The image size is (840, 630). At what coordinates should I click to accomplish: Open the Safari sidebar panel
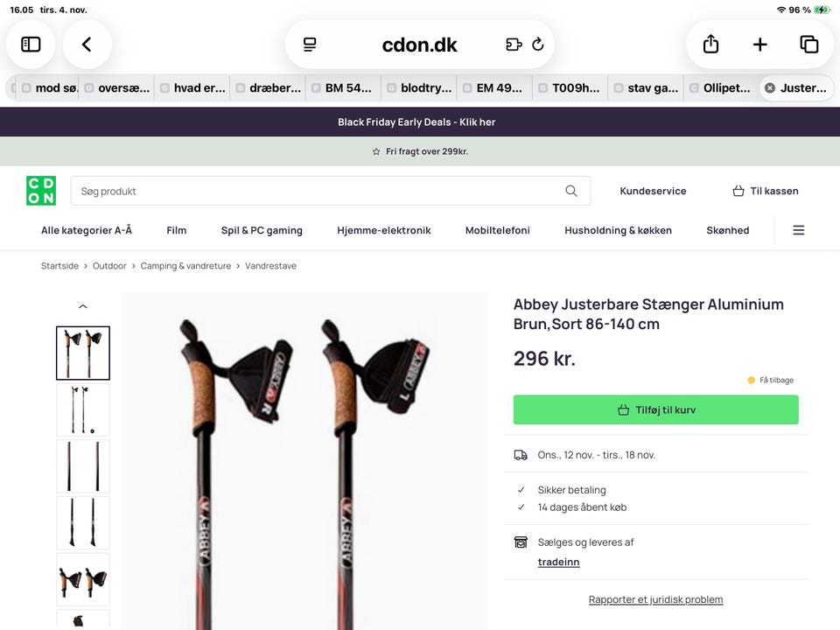point(31,45)
